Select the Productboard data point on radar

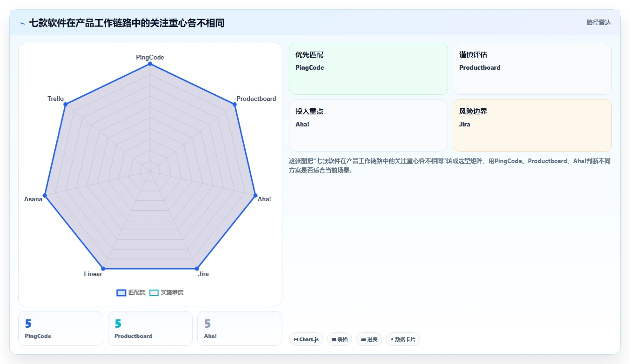(235, 105)
